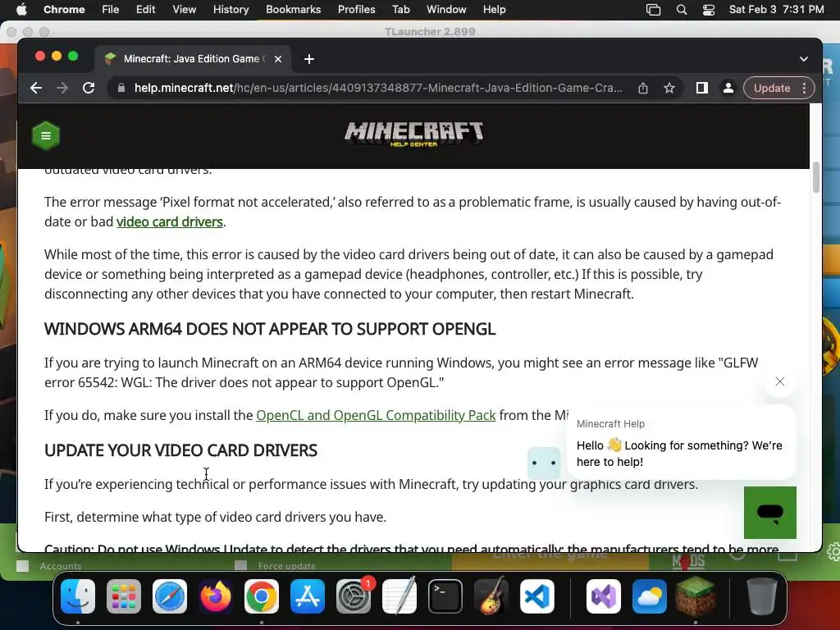Open the Chrome File menu
The image size is (840, 630).
(111, 9)
